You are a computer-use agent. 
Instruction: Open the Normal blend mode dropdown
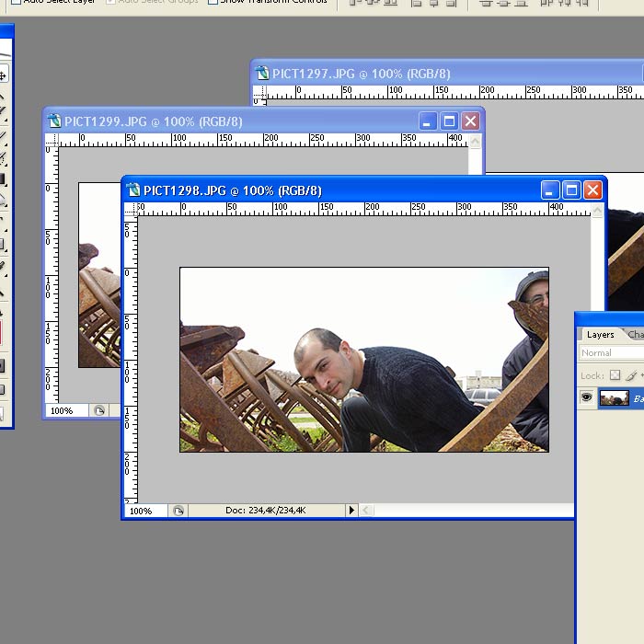(611, 352)
